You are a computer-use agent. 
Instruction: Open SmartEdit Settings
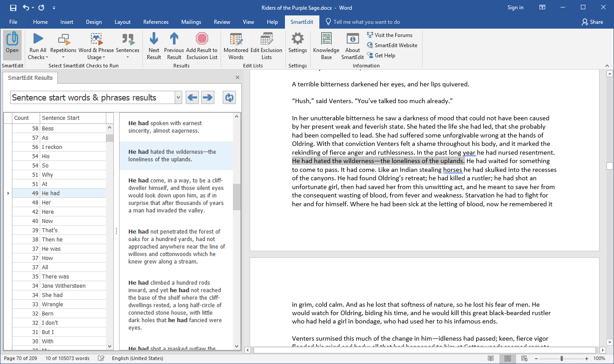point(298,45)
